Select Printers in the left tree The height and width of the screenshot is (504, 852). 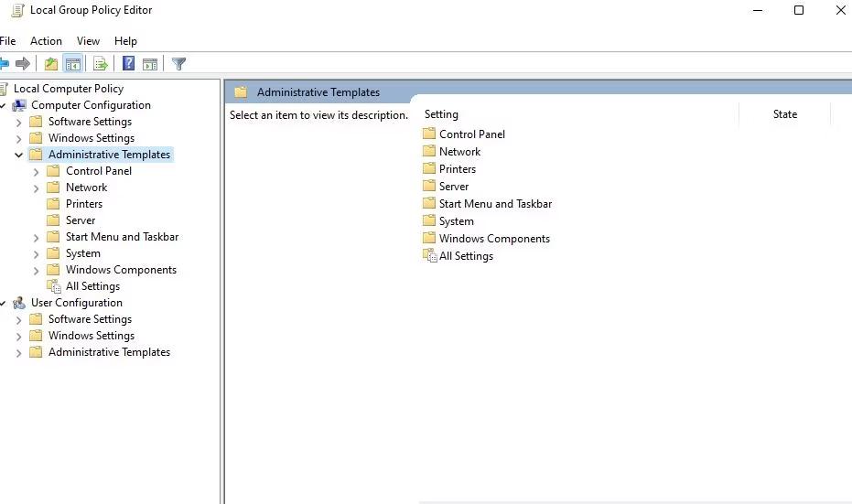[x=84, y=204]
